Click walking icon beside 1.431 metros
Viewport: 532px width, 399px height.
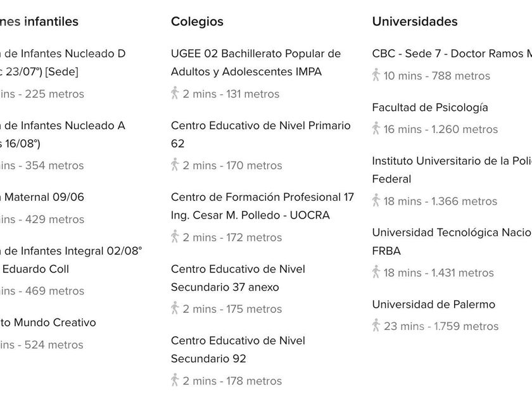pos(376,272)
